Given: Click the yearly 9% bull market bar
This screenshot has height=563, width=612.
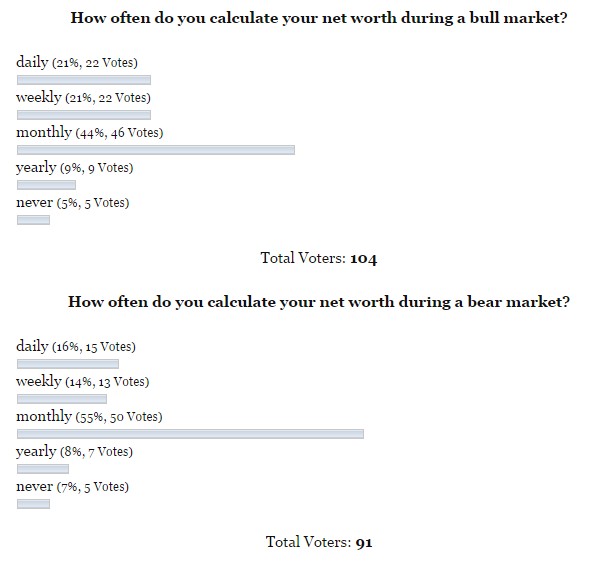Looking at the screenshot, I should 46,184.
